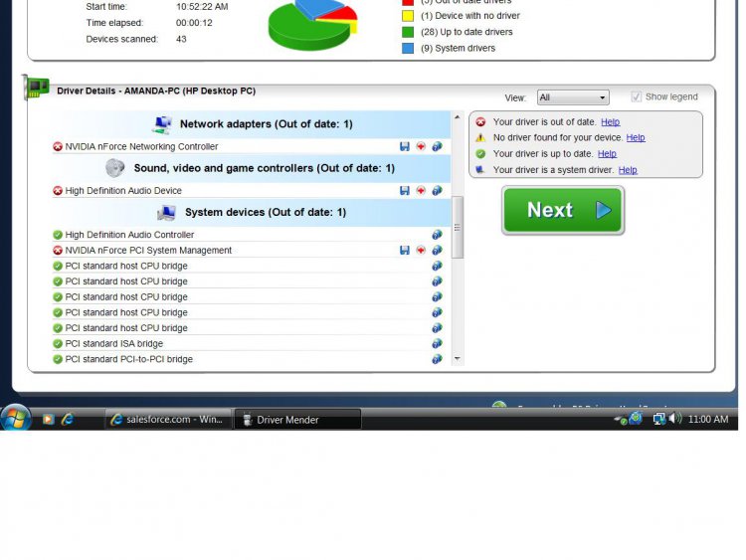
Task: Click the network connection tray icon
Action: (x=658, y=419)
